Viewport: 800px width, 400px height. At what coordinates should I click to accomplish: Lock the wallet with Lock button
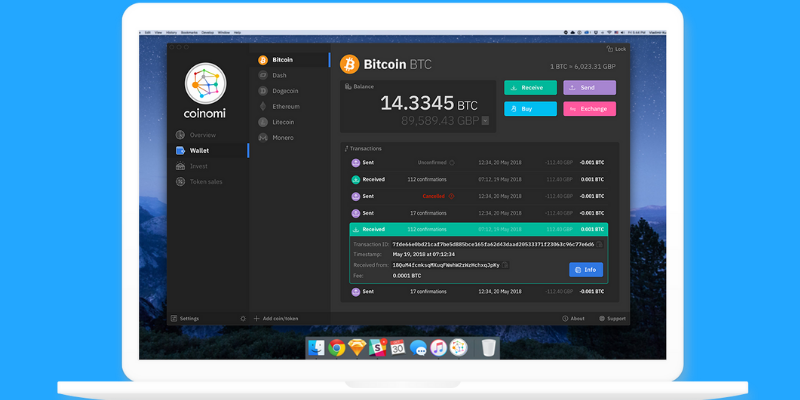click(x=616, y=49)
